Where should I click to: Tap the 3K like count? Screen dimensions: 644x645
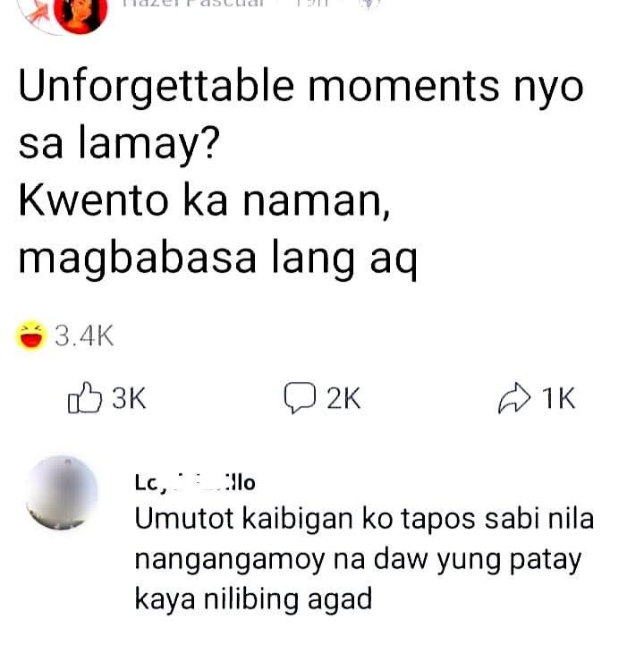click(x=129, y=398)
